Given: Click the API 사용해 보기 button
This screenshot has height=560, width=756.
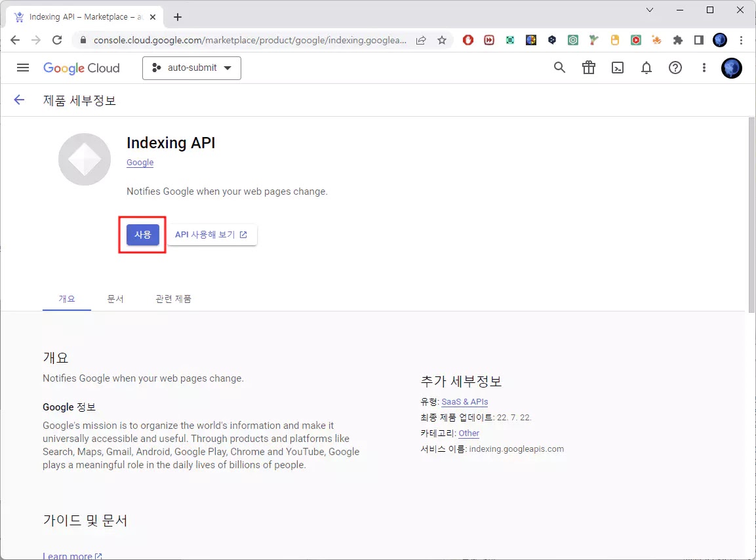Looking at the screenshot, I should tap(211, 235).
